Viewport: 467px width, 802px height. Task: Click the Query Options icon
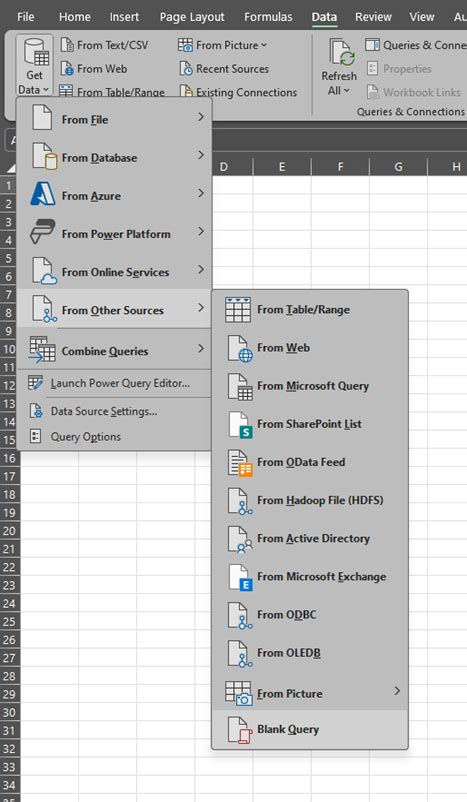35,436
